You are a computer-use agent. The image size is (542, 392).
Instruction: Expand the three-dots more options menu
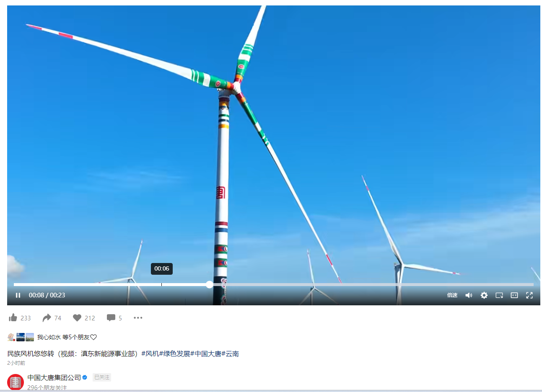(x=138, y=318)
